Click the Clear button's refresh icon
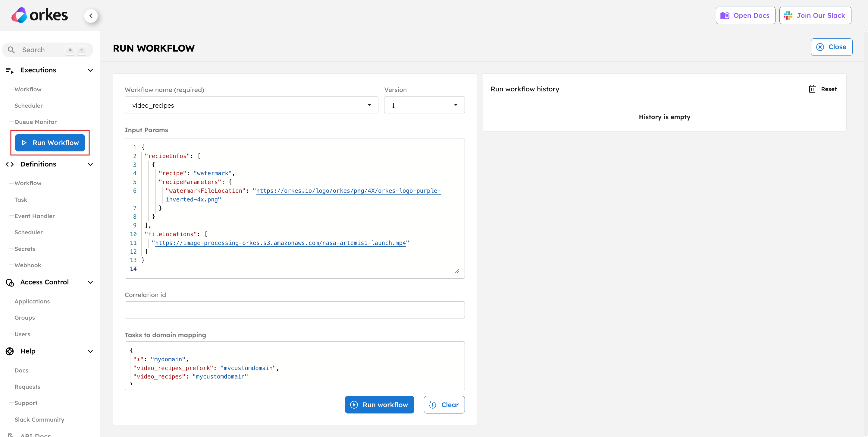This screenshot has width=868, height=437. [x=433, y=405]
